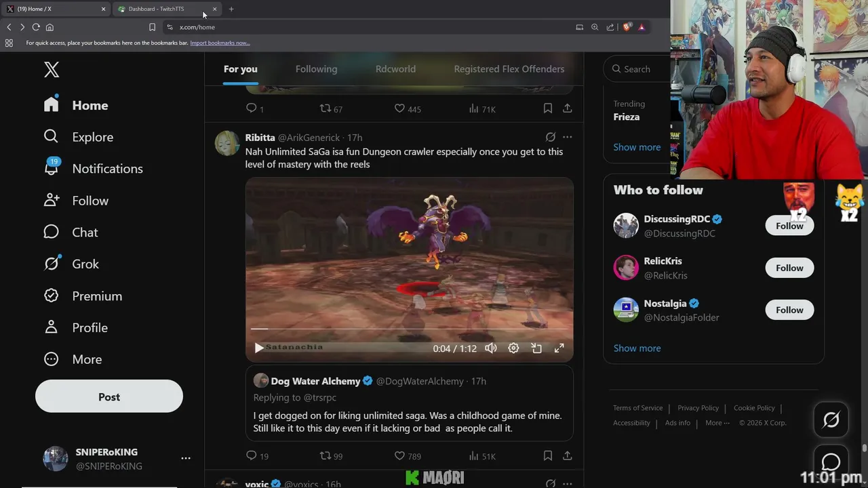Open the Ribitta display name link
This screenshot has height=488, width=868.
pyautogui.click(x=260, y=138)
